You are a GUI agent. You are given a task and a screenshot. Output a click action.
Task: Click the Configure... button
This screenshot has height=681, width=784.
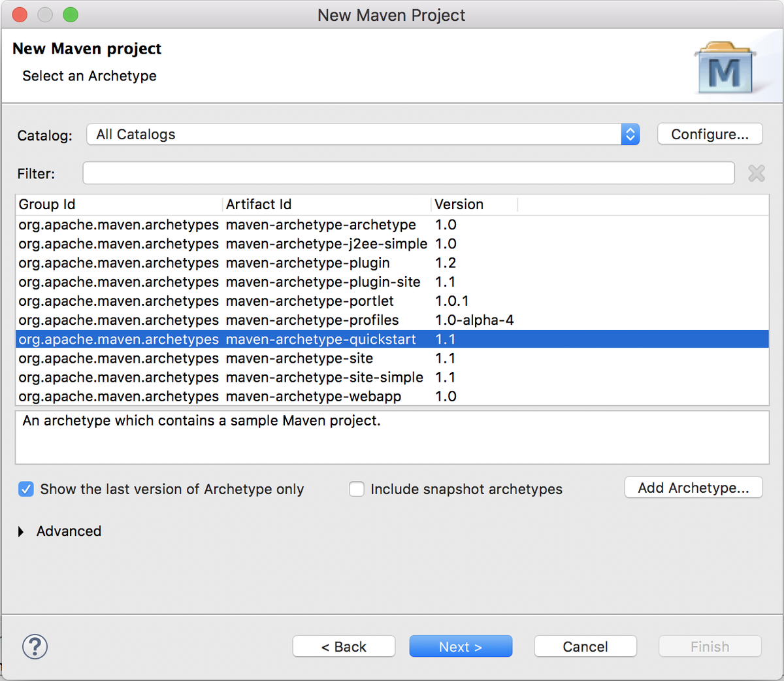click(x=710, y=134)
